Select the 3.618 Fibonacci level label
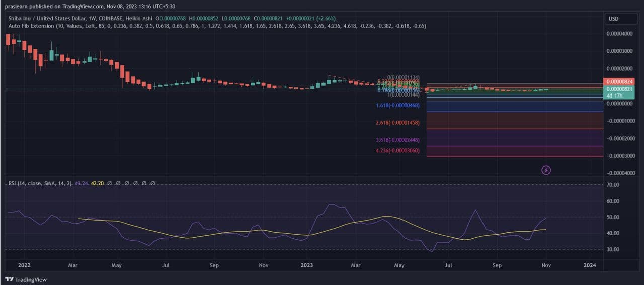This screenshot has height=285, width=644. point(397,140)
